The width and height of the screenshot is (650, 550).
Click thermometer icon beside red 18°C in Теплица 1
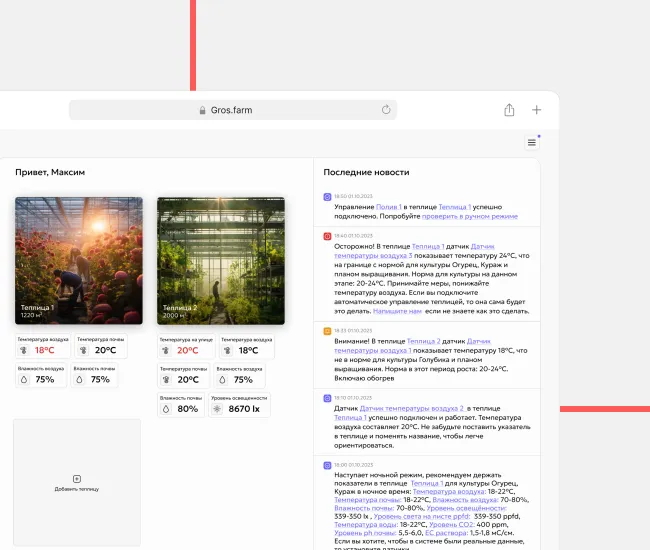[x=24, y=350]
